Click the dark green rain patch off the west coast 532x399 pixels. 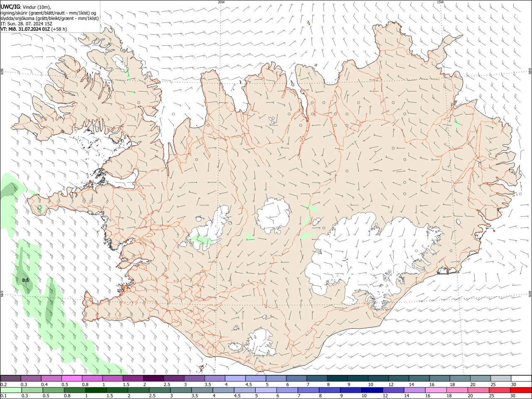(x=9, y=190)
